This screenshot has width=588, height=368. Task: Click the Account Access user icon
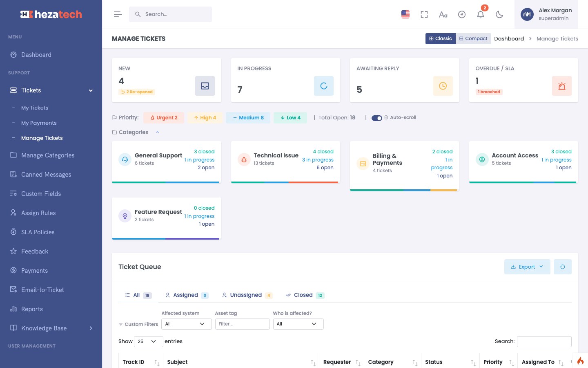(x=482, y=159)
